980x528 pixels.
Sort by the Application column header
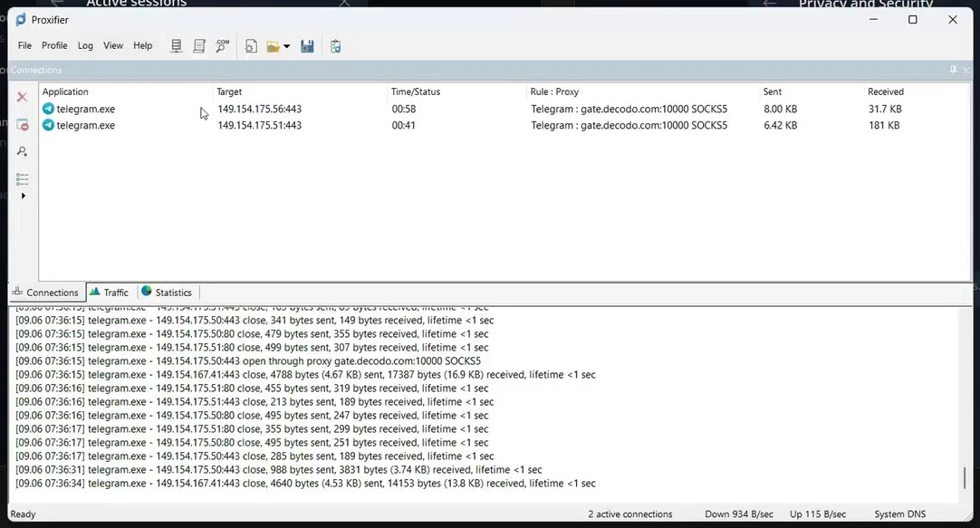coord(65,91)
